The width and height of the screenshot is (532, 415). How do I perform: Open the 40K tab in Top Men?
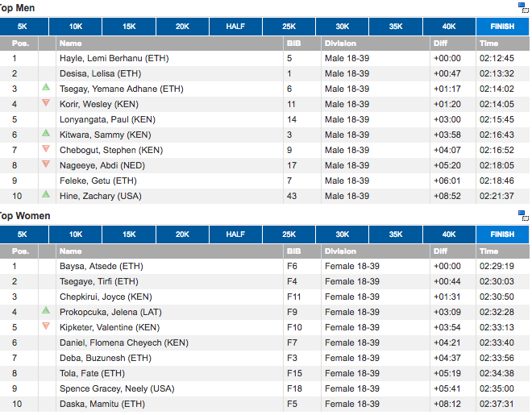(x=449, y=27)
